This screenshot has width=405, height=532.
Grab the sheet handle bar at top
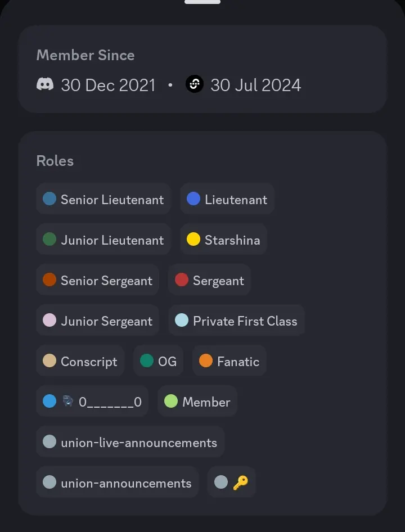point(202,2)
